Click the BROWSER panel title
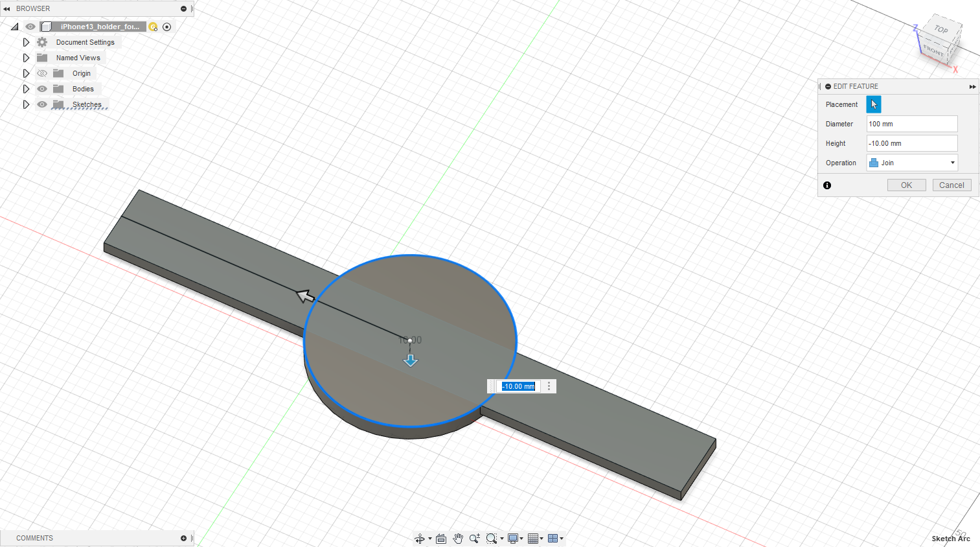This screenshot has height=547, width=980. pos(33,8)
